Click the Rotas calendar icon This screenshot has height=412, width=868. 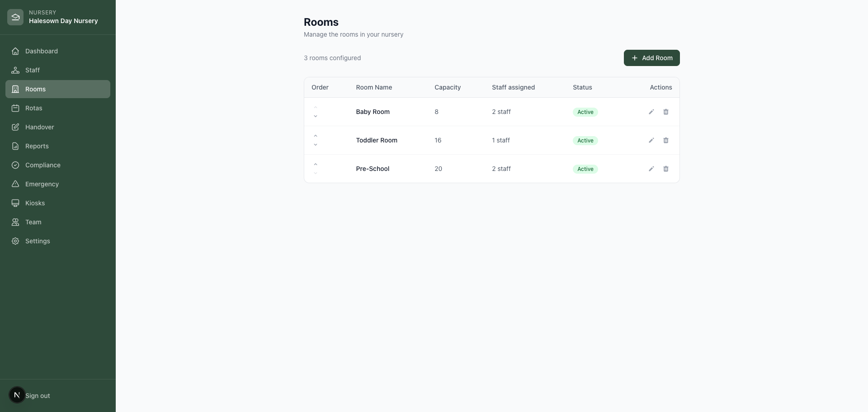click(x=15, y=108)
